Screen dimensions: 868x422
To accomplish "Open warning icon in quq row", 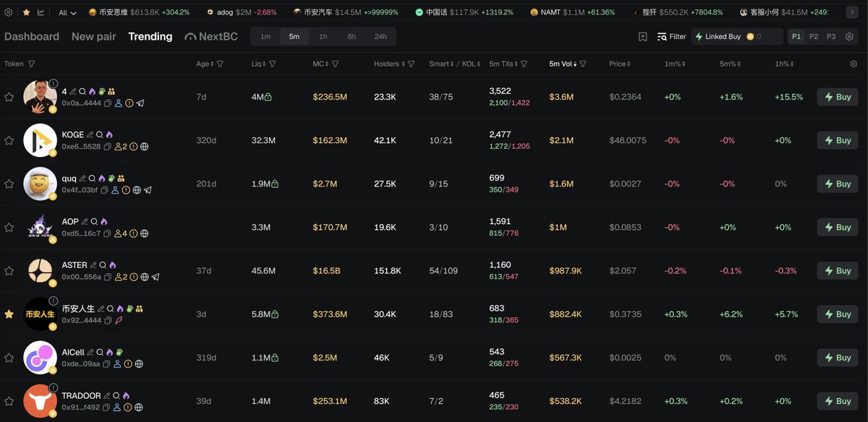I will [x=126, y=190].
